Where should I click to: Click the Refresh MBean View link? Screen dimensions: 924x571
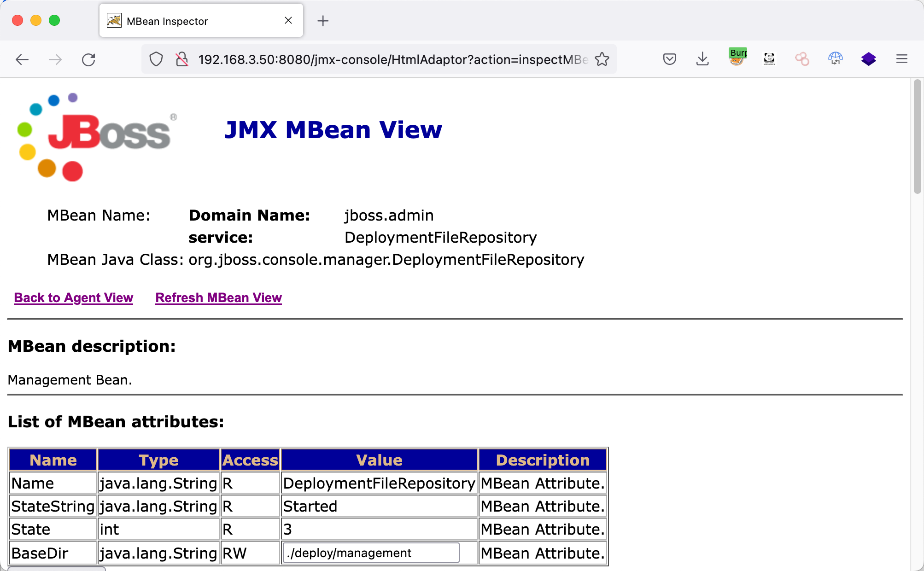(x=218, y=298)
